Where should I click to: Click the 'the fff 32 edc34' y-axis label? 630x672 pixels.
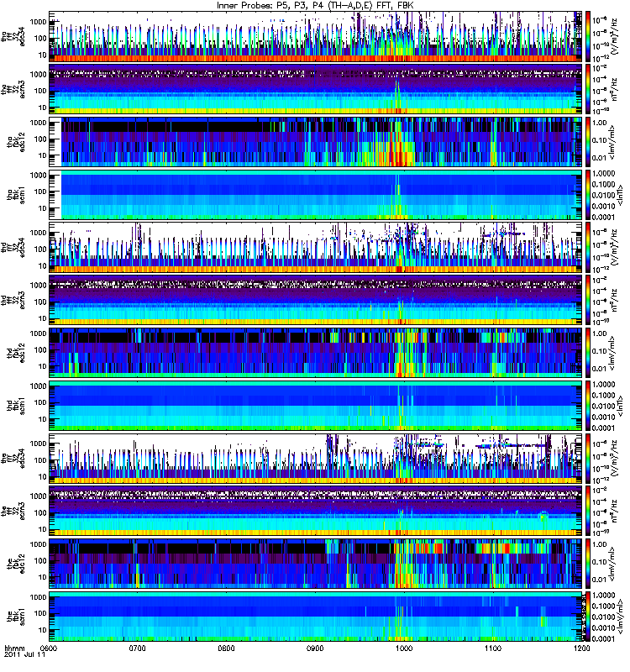coord(13,459)
